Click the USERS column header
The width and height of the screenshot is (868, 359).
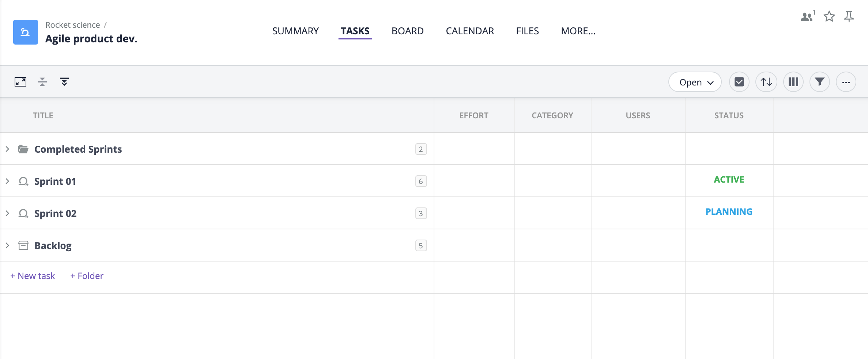638,115
